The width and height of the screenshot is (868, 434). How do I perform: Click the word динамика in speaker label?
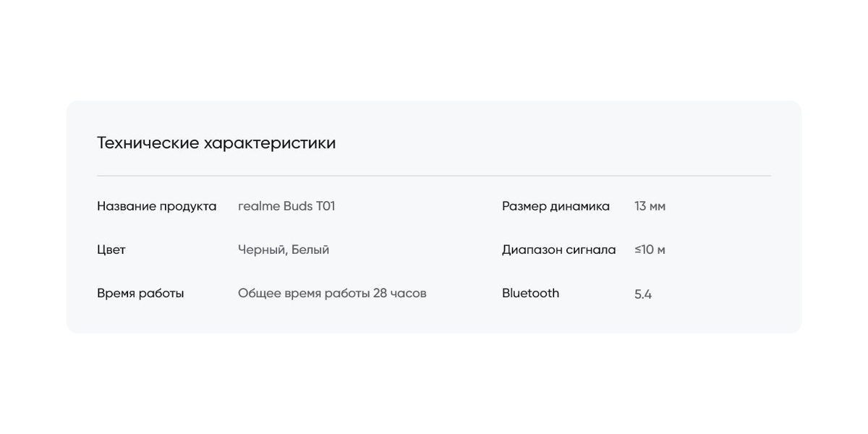[x=579, y=206]
